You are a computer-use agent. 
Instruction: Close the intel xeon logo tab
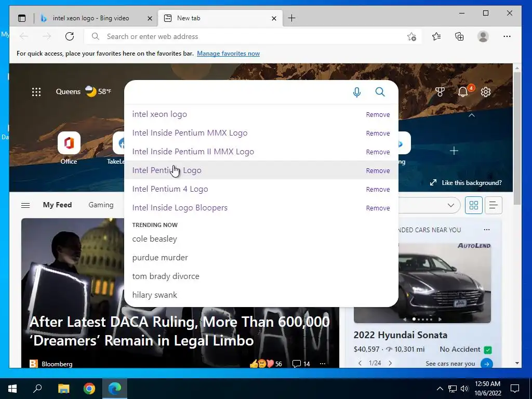(x=150, y=18)
